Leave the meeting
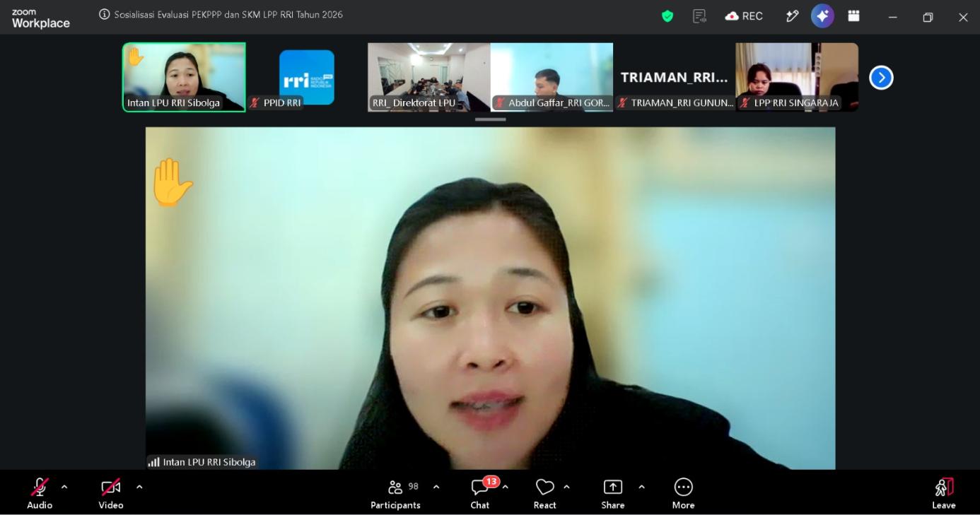The width and height of the screenshot is (980, 515). 944,492
